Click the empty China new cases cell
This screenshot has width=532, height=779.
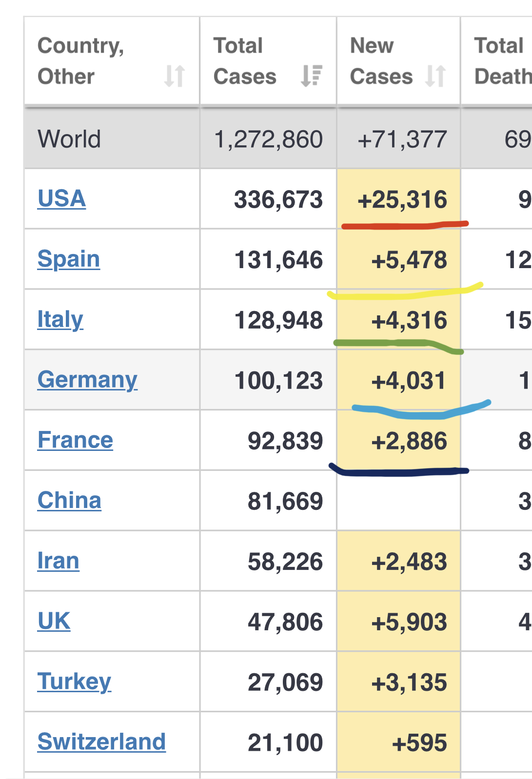coord(398,501)
